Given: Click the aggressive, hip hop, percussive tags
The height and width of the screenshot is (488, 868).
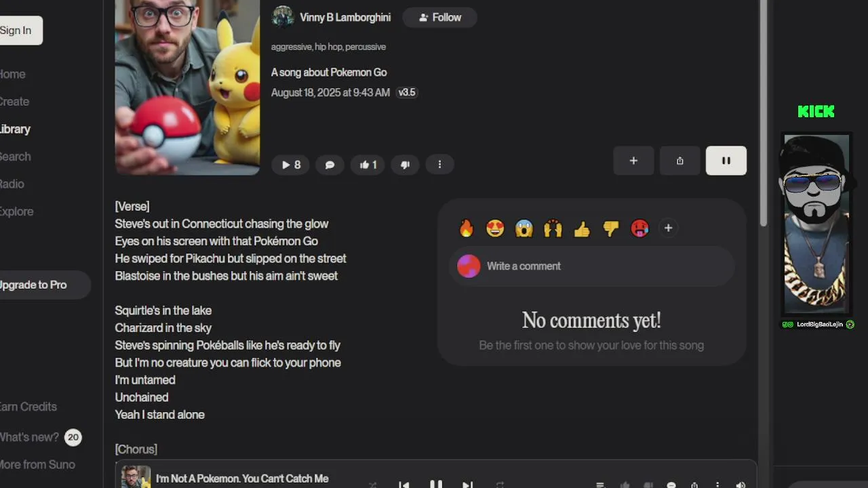Looking at the screenshot, I should 328,47.
